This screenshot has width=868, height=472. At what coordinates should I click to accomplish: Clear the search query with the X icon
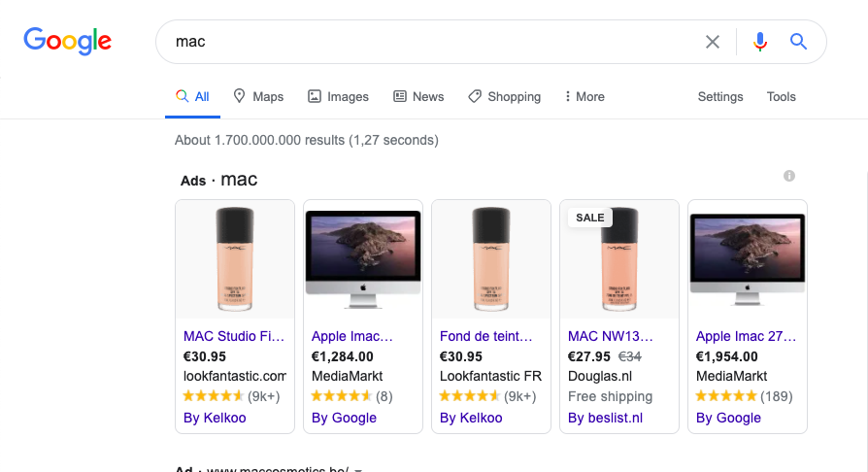713,42
